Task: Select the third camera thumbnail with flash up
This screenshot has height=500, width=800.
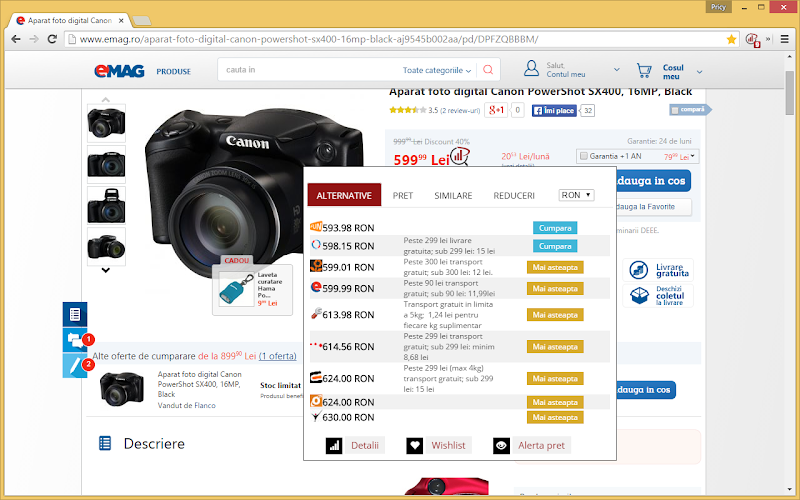Action: 106,206
